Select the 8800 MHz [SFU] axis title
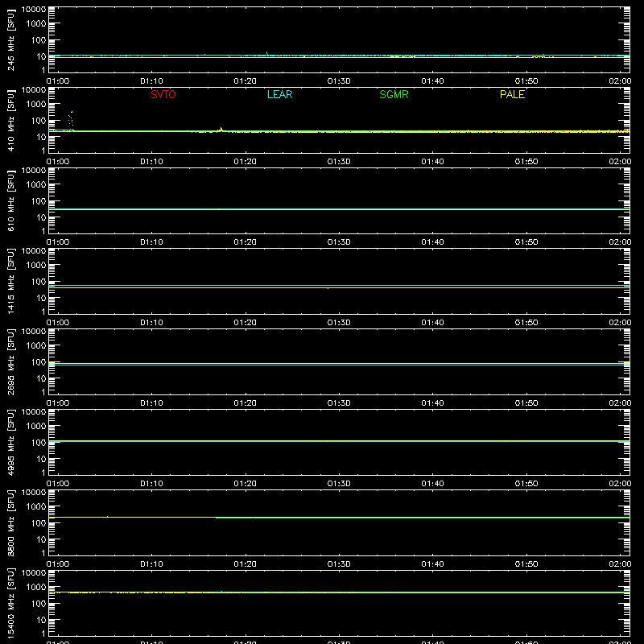 pyautogui.click(x=10, y=522)
